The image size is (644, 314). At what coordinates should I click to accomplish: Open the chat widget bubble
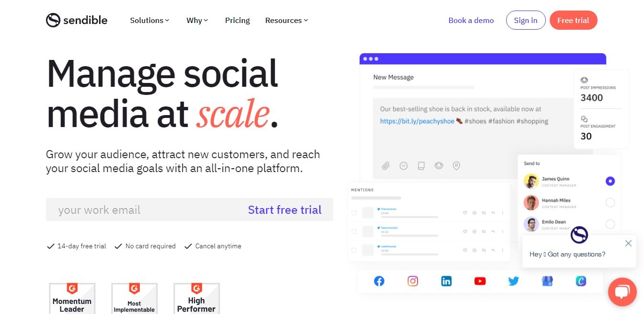tap(622, 292)
